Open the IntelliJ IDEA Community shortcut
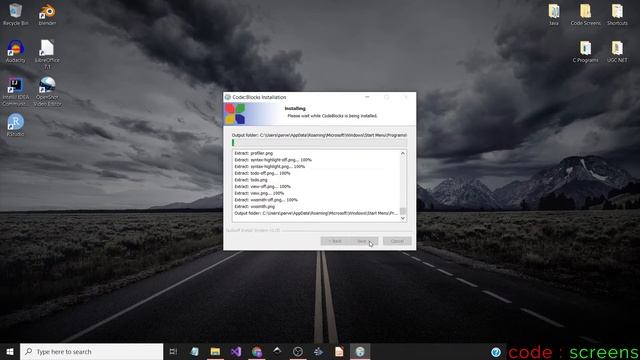Screen dimensions: 640x360 pyautogui.click(x=16, y=91)
